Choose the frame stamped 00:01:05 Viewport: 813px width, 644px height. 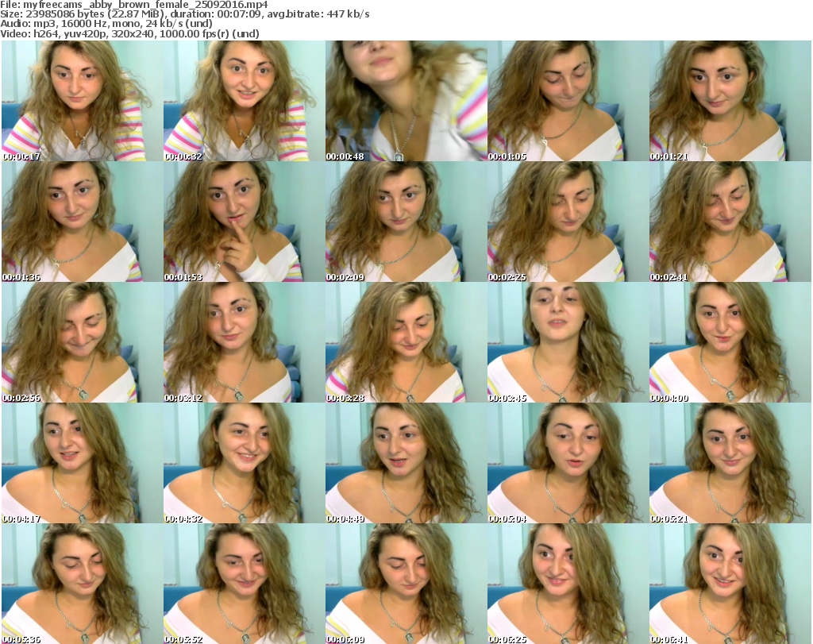click(x=568, y=101)
